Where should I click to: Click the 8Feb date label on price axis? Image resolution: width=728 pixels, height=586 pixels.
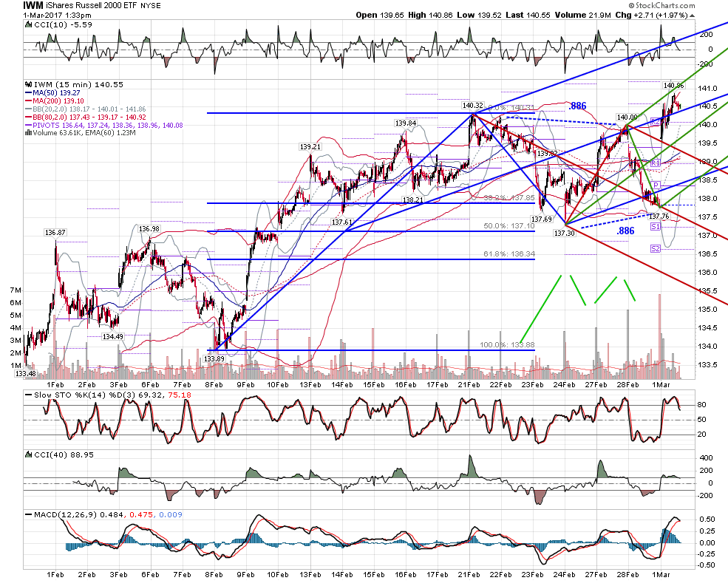tap(214, 384)
